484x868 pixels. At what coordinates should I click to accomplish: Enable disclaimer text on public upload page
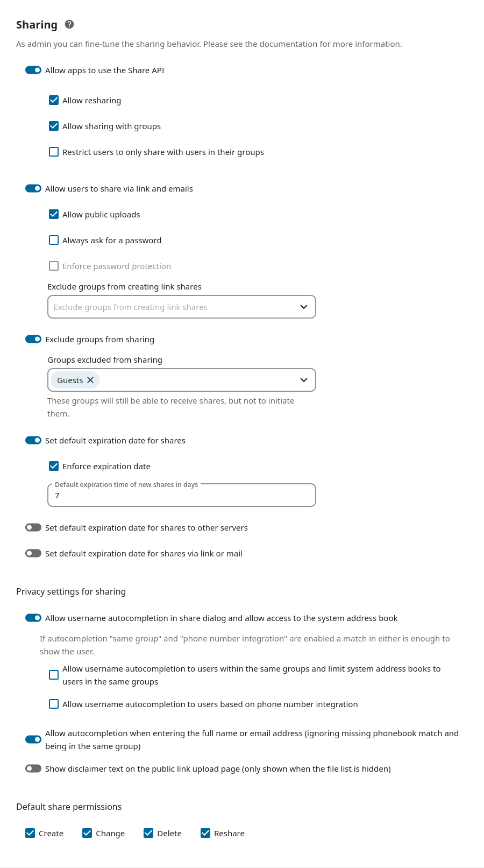[x=33, y=768]
